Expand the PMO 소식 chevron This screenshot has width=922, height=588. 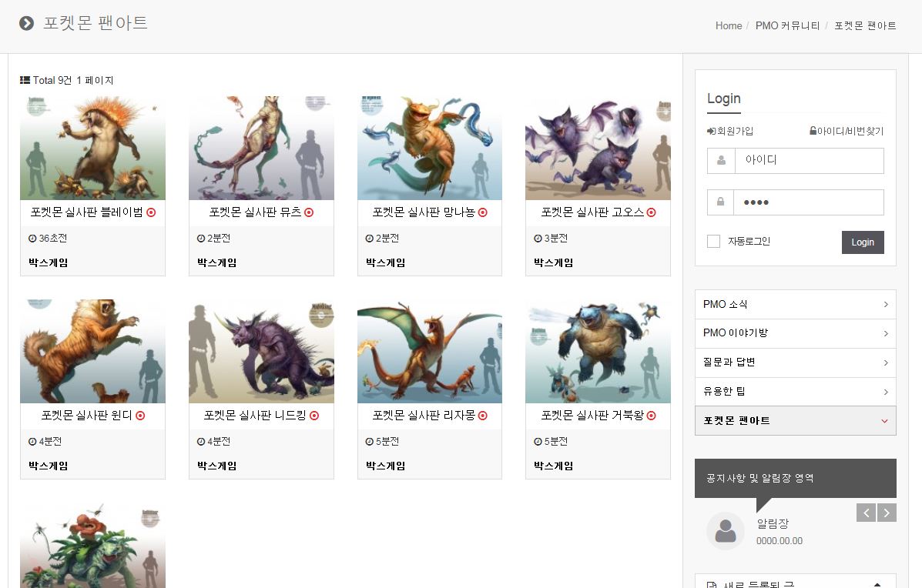tap(886, 304)
